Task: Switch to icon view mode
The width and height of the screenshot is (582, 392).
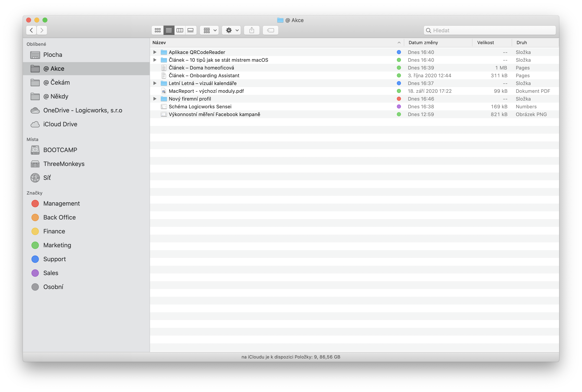Action: [x=158, y=30]
